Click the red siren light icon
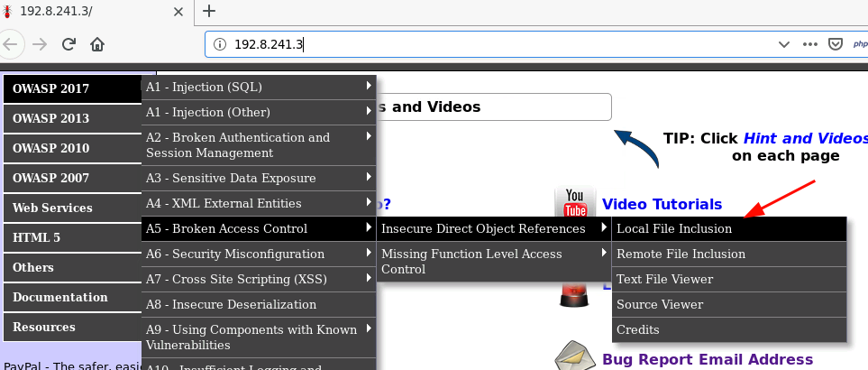This screenshot has width=868, height=370. coord(575,294)
